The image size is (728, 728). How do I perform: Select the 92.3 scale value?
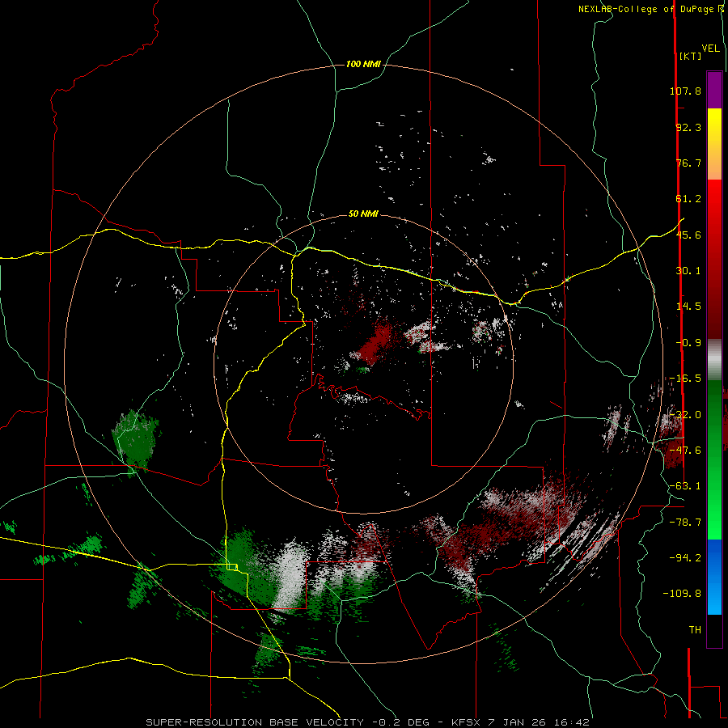tap(688, 127)
